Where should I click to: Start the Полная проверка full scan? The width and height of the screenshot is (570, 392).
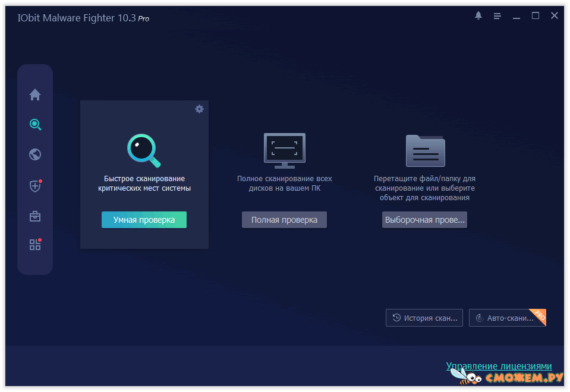click(284, 220)
